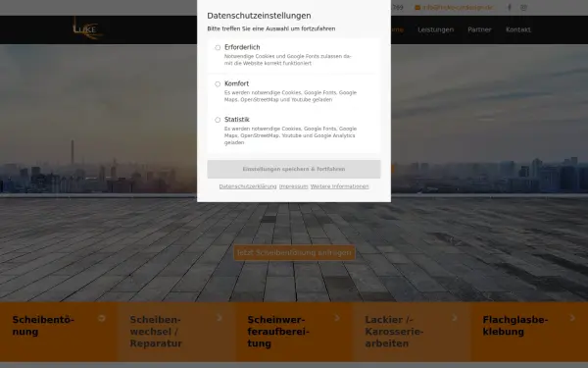Click Einstellungen speichern & fortfahren button
This screenshot has width=588, height=368.
pyautogui.click(x=294, y=170)
